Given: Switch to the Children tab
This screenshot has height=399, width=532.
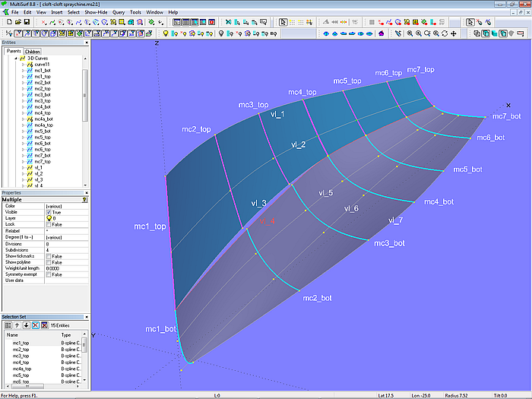Looking at the screenshot, I should pos(33,52).
